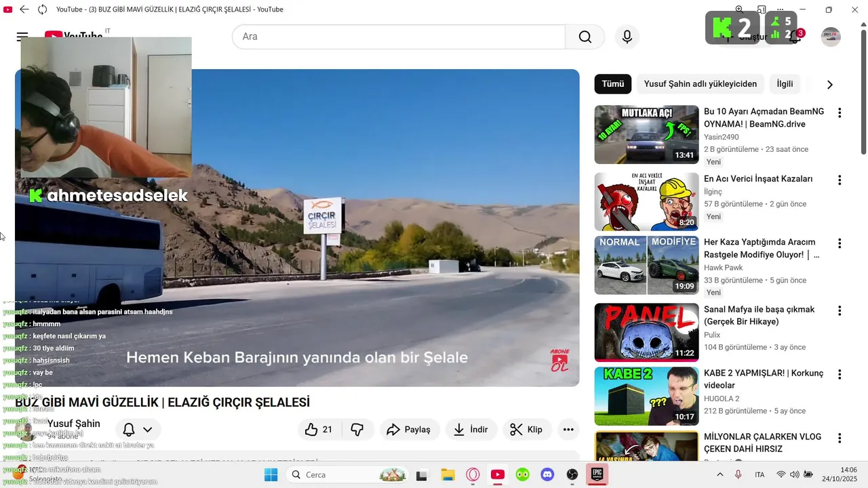Open the battery status tray icon
This screenshot has width=868, height=488.
pos(808,474)
